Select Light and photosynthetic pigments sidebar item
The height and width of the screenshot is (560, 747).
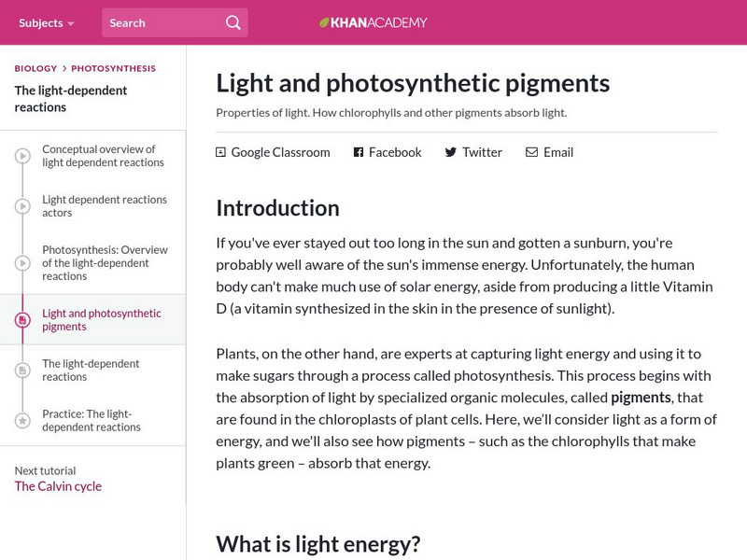[x=102, y=320]
